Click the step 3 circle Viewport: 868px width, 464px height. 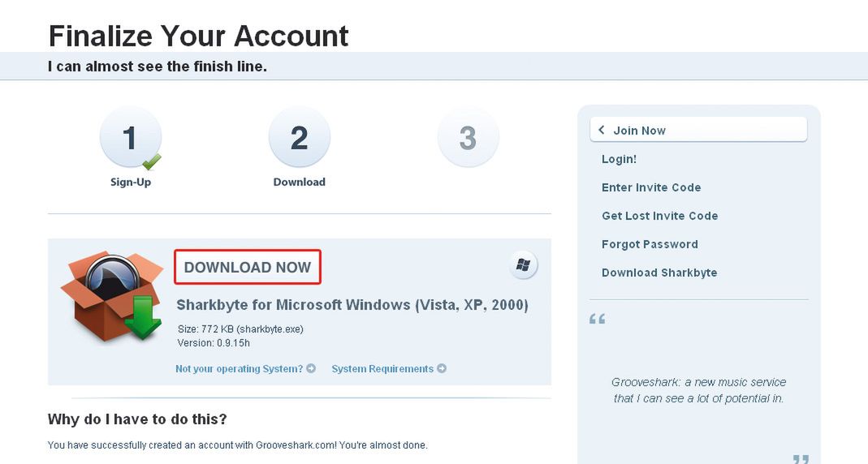pyautogui.click(x=468, y=139)
